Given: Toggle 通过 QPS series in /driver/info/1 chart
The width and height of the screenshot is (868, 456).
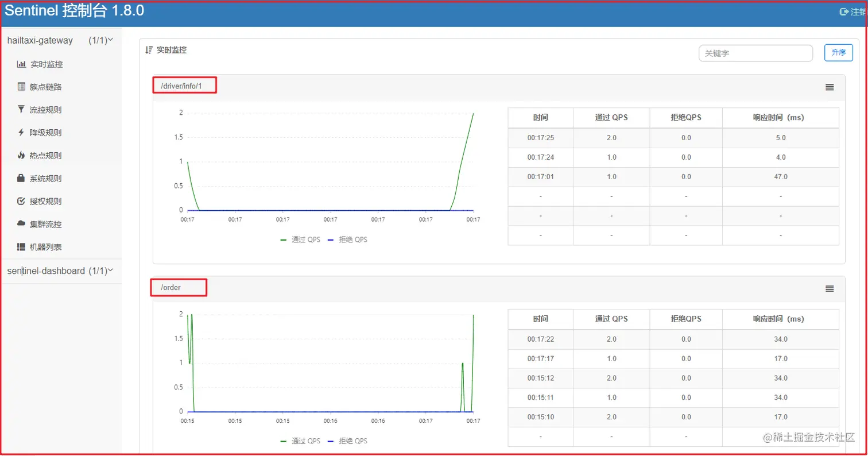Looking at the screenshot, I should click(300, 239).
